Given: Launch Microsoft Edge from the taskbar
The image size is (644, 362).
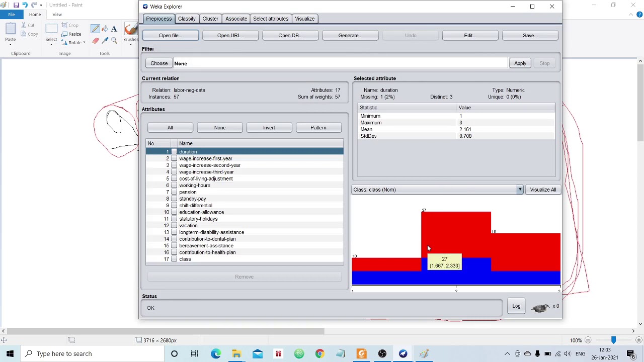Looking at the screenshot, I should (216, 353).
